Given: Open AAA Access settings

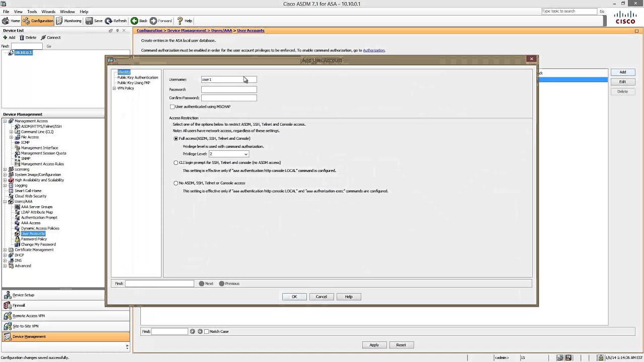Looking at the screenshot, I should (x=30, y=223).
